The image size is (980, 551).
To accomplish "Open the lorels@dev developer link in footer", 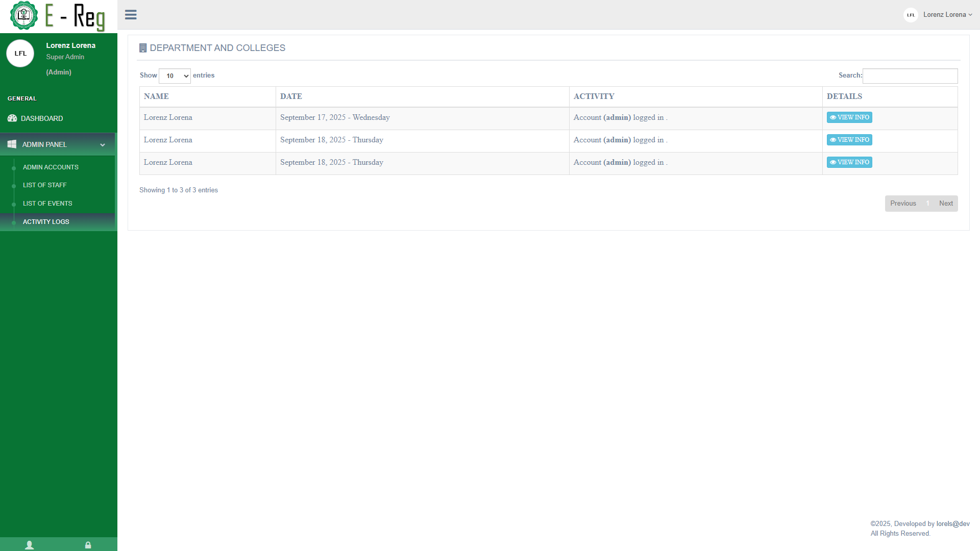I will (x=952, y=524).
